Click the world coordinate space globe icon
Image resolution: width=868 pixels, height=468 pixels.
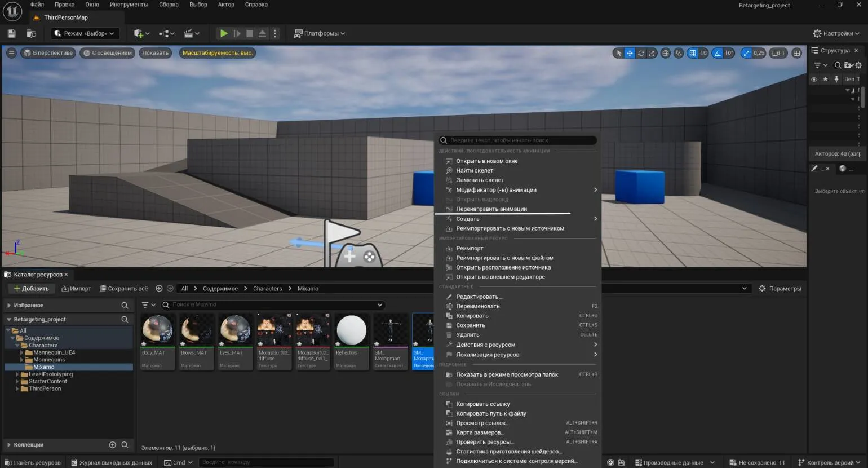click(666, 53)
